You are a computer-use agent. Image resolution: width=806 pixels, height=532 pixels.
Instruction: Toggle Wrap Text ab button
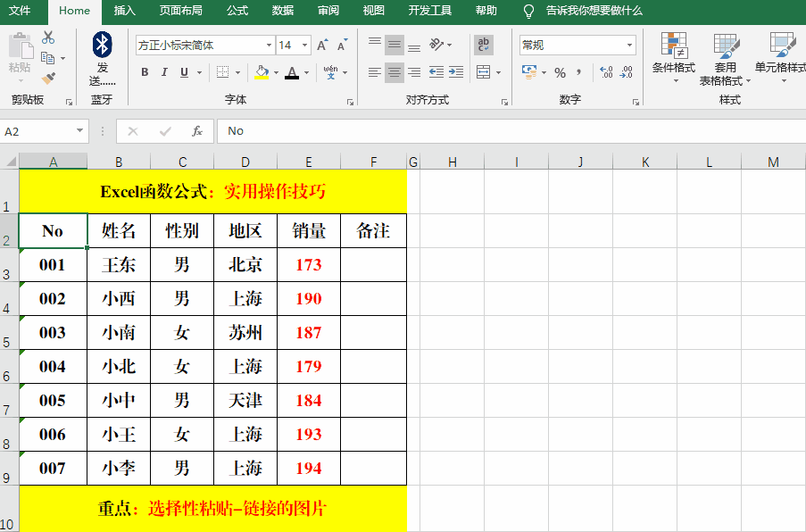484,45
